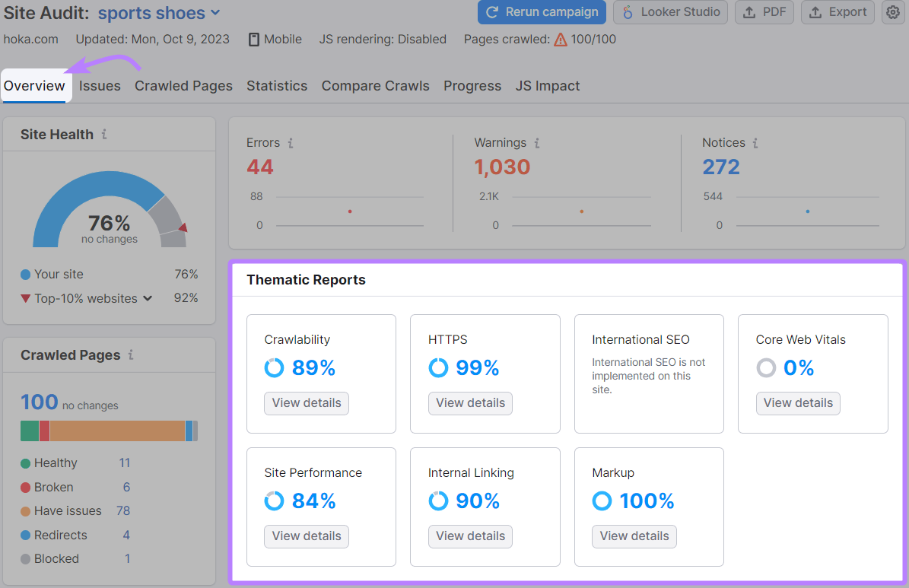View details for the Crawlability report
The image size is (909, 588).
[306, 403]
